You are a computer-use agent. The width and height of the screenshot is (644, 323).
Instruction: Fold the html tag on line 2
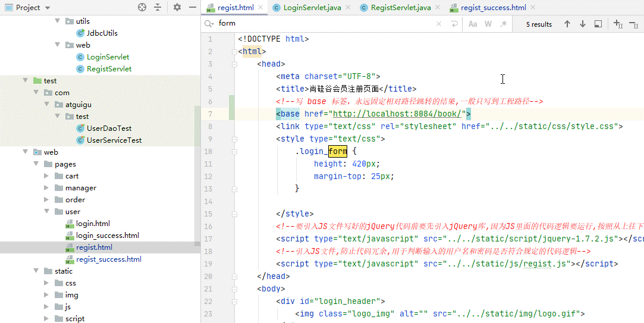click(x=235, y=51)
